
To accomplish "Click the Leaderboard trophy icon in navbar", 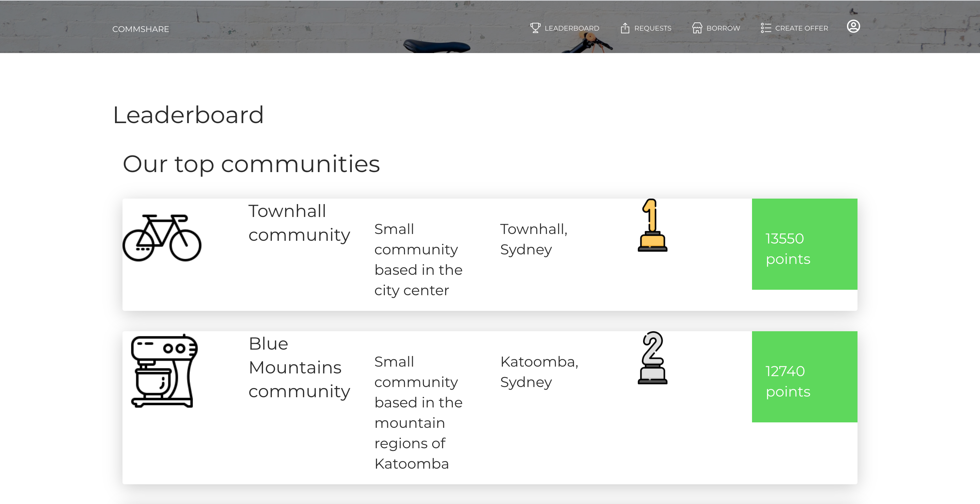I will pyautogui.click(x=535, y=28).
